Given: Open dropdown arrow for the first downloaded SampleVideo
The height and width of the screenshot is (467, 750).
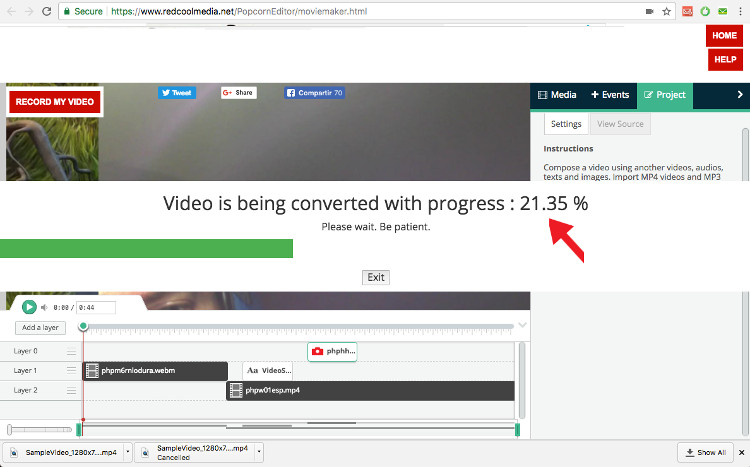Looking at the screenshot, I should tap(127, 453).
